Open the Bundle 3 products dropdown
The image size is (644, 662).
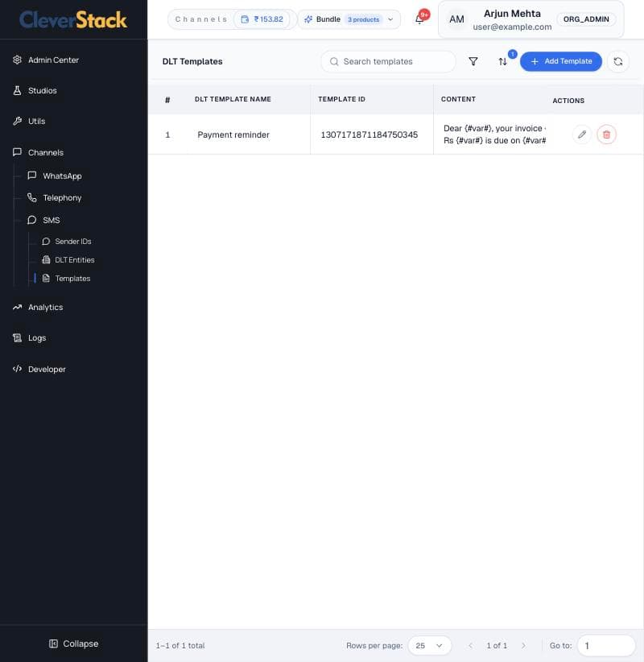[x=349, y=19]
